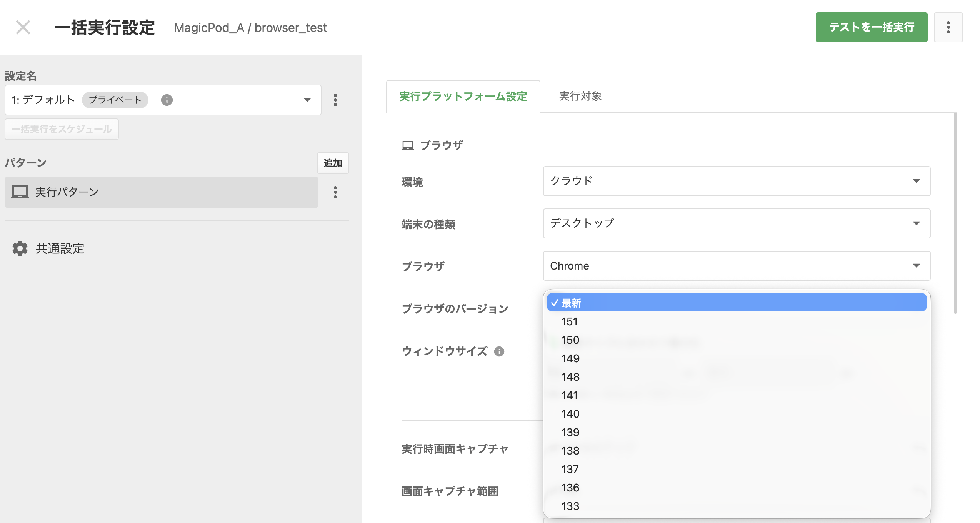Click the settings panel vertical scrollbar
This screenshot has width=980, height=523.
[x=955, y=213]
